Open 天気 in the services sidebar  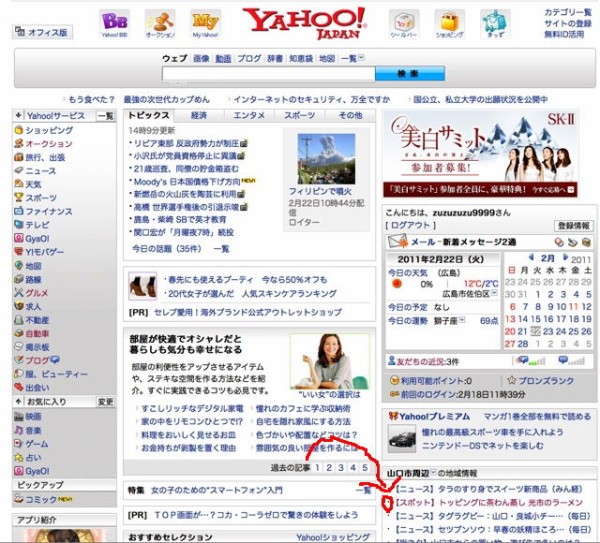[x=33, y=184]
